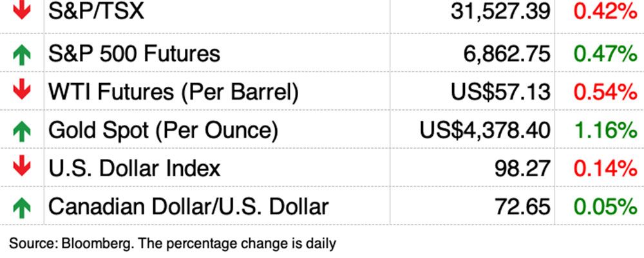Click the 0.42% S&P/TSX daily change
The image size is (644, 258).
coord(604,12)
